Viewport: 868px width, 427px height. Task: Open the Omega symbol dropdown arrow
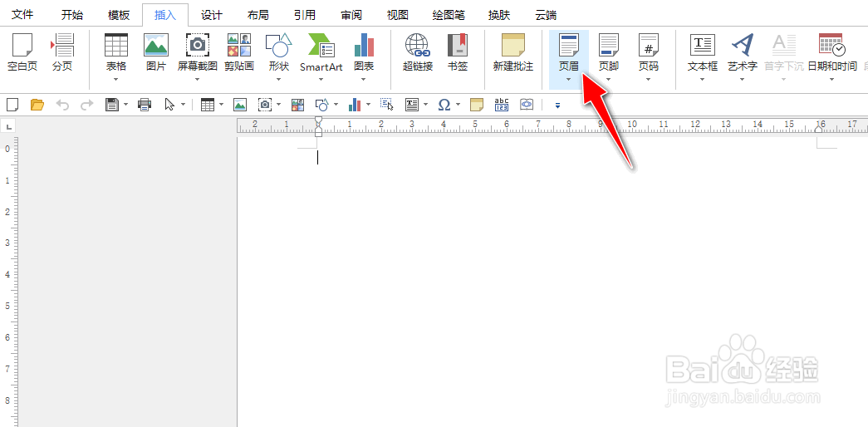[x=458, y=104]
